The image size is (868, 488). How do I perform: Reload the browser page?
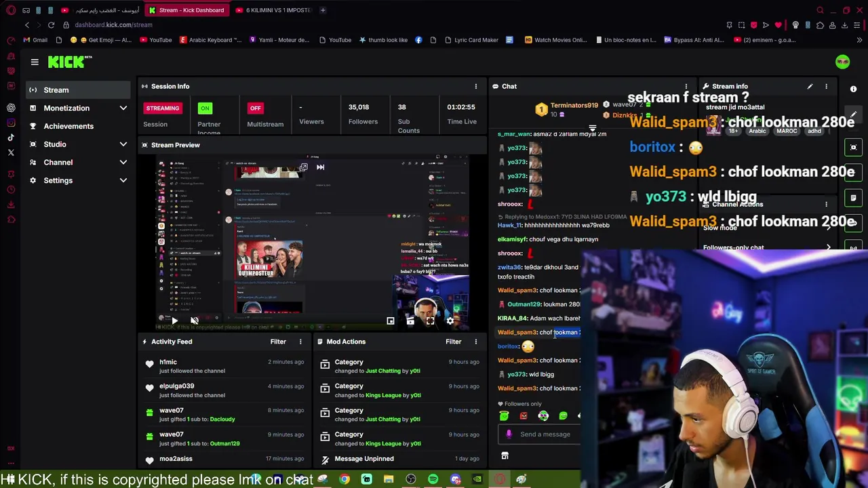click(x=51, y=25)
